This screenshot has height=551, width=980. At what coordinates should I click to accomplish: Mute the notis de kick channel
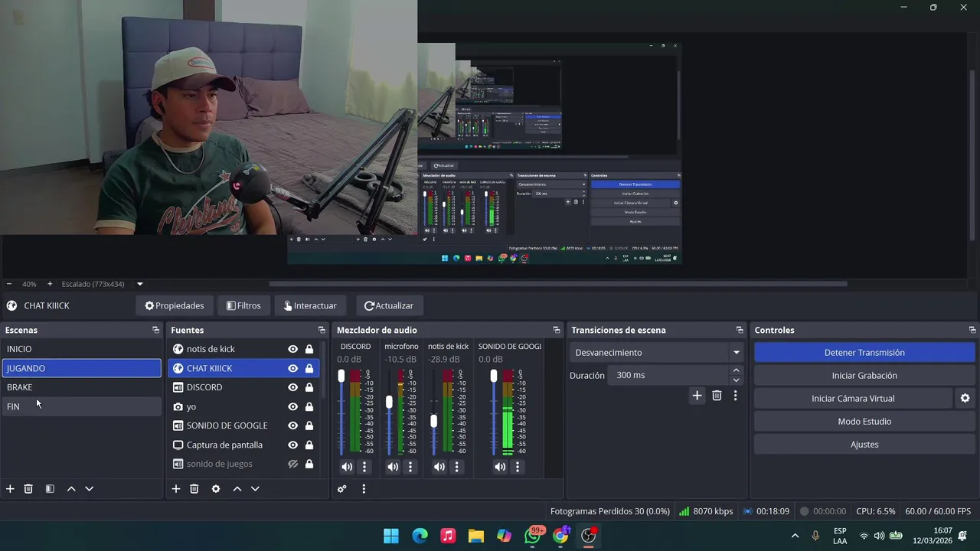point(439,466)
